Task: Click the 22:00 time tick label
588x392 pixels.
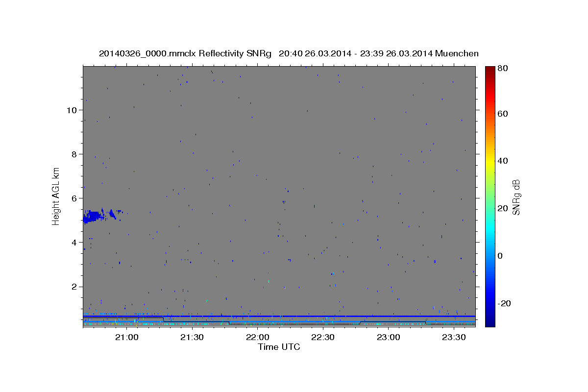Action: [258, 338]
